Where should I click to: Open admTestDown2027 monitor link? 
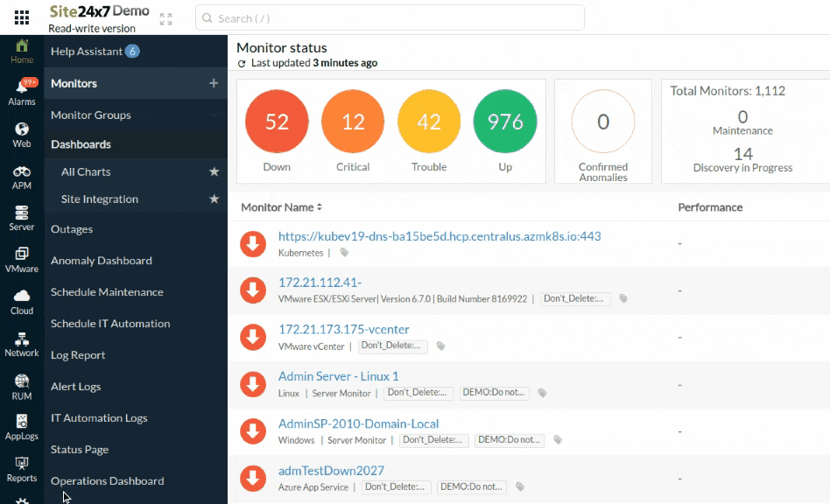click(331, 470)
